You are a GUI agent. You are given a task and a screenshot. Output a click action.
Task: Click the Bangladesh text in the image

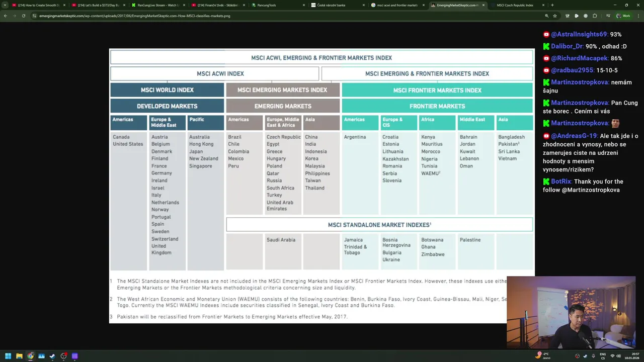coord(511,137)
